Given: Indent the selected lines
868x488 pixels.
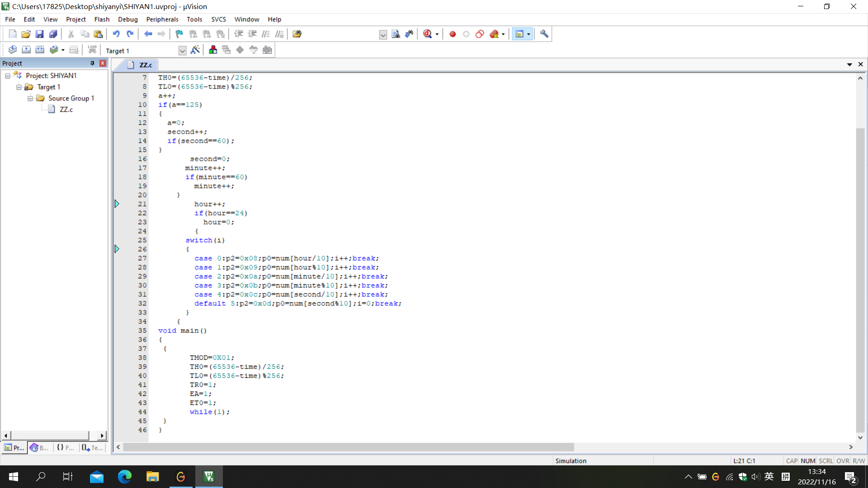Looking at the screenshot, I should point(239,34).
